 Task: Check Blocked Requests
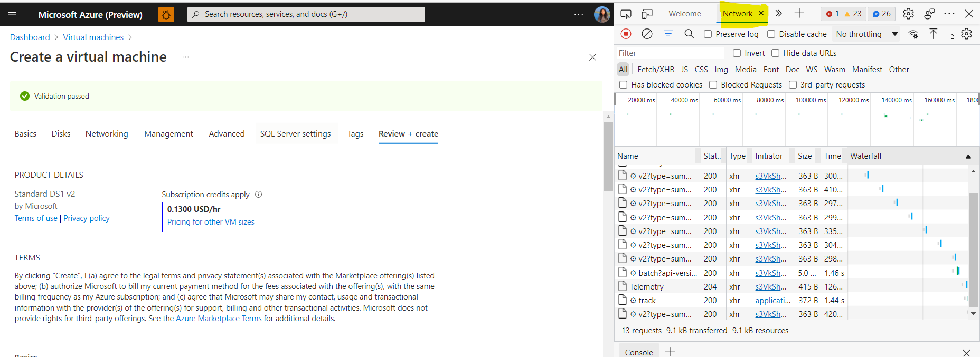tap(713, 85)
